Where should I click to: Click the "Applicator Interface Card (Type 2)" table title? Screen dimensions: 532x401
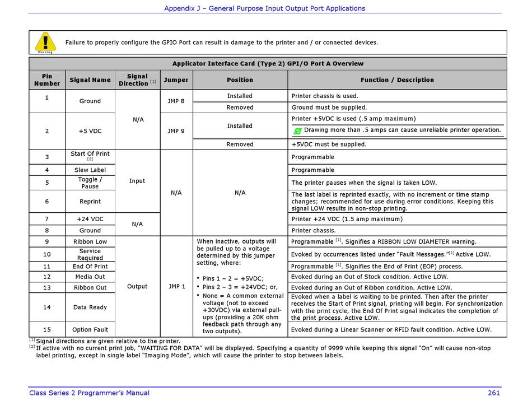268,64
